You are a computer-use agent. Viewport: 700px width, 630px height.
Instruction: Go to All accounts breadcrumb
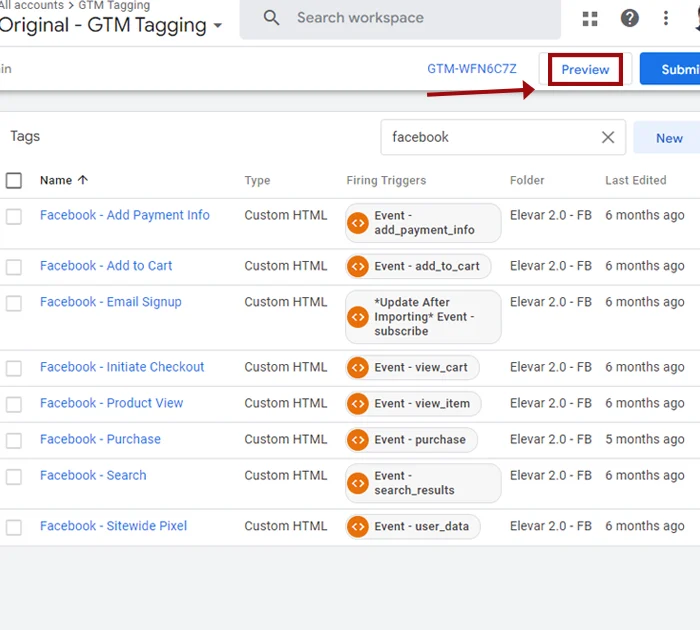[x=32, y=5]
